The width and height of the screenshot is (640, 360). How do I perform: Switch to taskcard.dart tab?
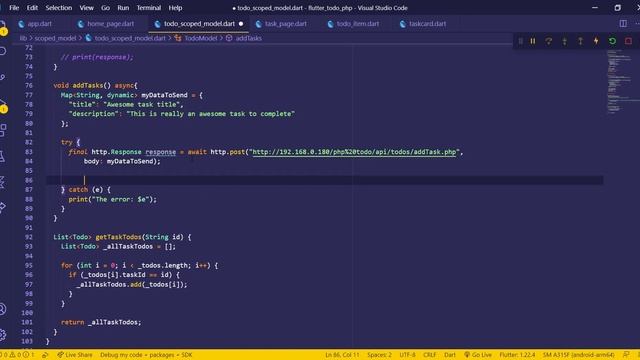pyautogui.click(x=427, y=24)
